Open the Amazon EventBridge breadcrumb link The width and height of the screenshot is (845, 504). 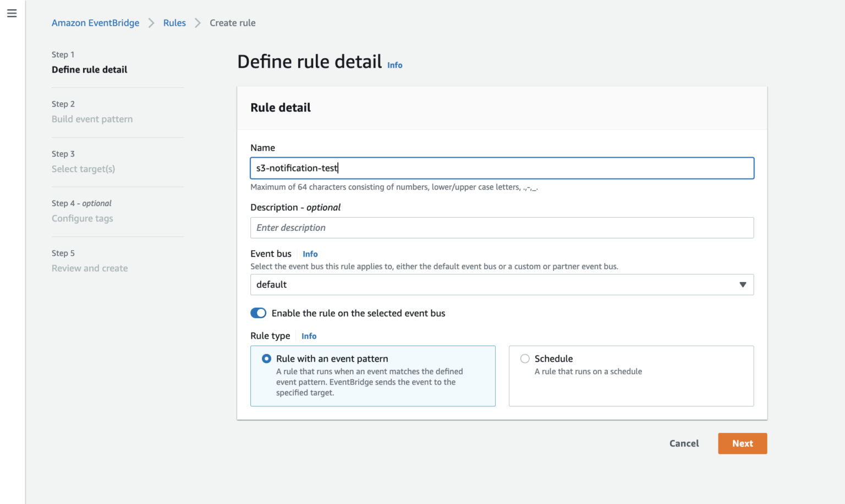(x=95, y=23)
